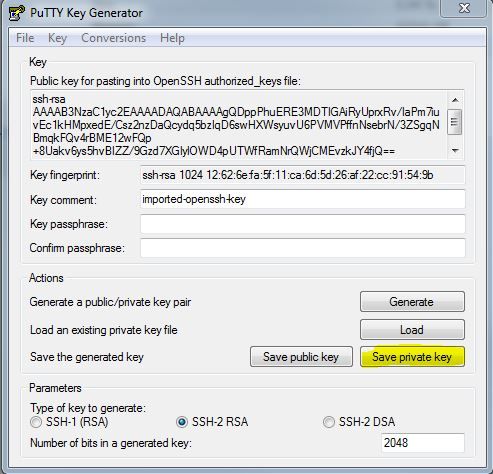Click into the Key passphrase field

click(x=302, y=224)
